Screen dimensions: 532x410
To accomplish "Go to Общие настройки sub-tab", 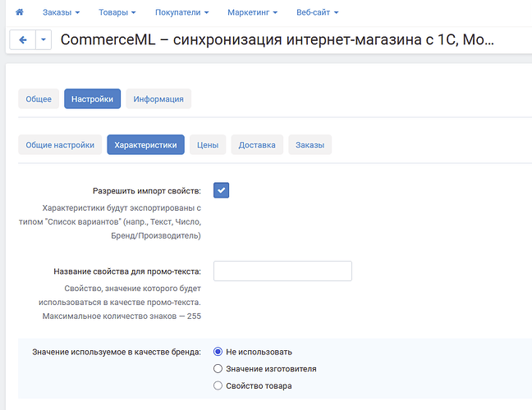I will [x=60, y=144].
